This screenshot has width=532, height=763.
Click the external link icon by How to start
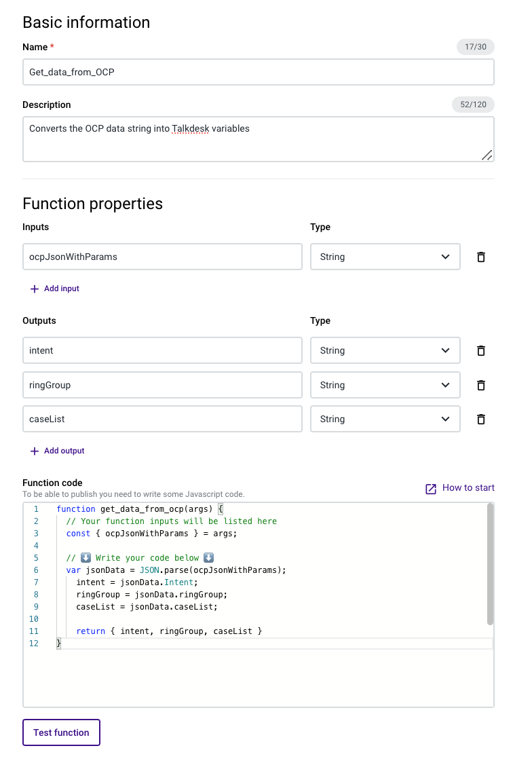click(431, 489)
